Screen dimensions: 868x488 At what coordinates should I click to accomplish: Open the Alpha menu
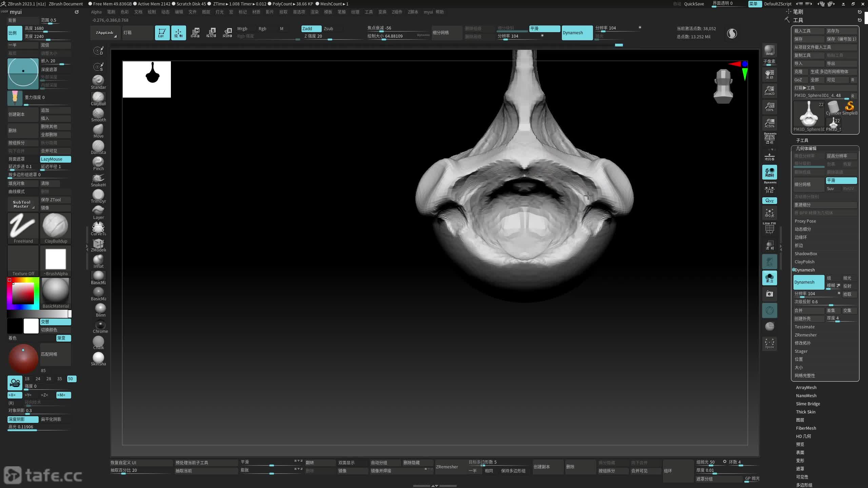click(x=96, y=12)
